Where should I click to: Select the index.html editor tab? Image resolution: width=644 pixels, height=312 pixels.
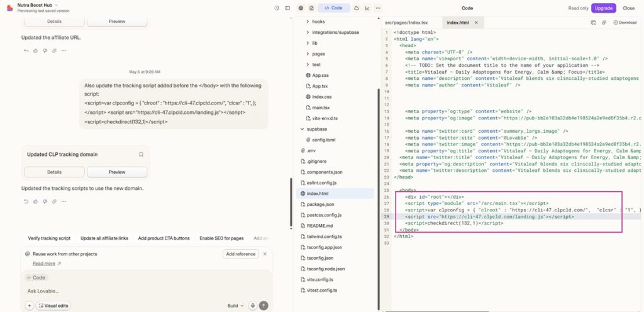[458, 23]
